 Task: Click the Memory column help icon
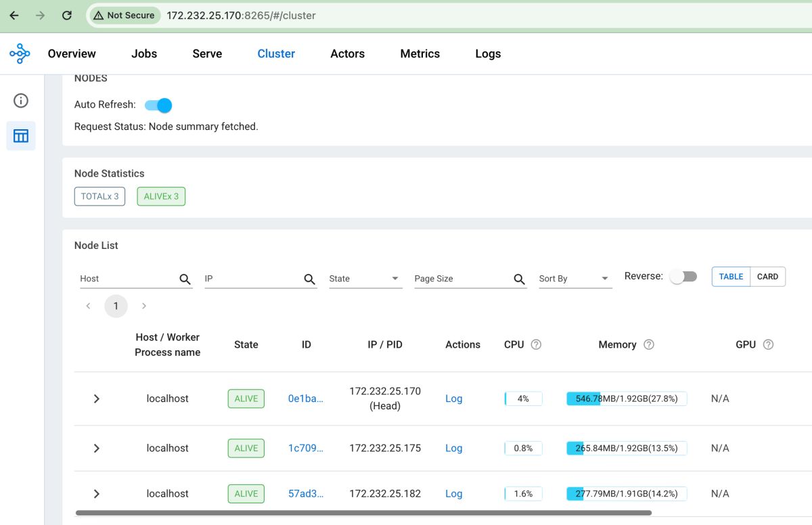click(649, 344)
